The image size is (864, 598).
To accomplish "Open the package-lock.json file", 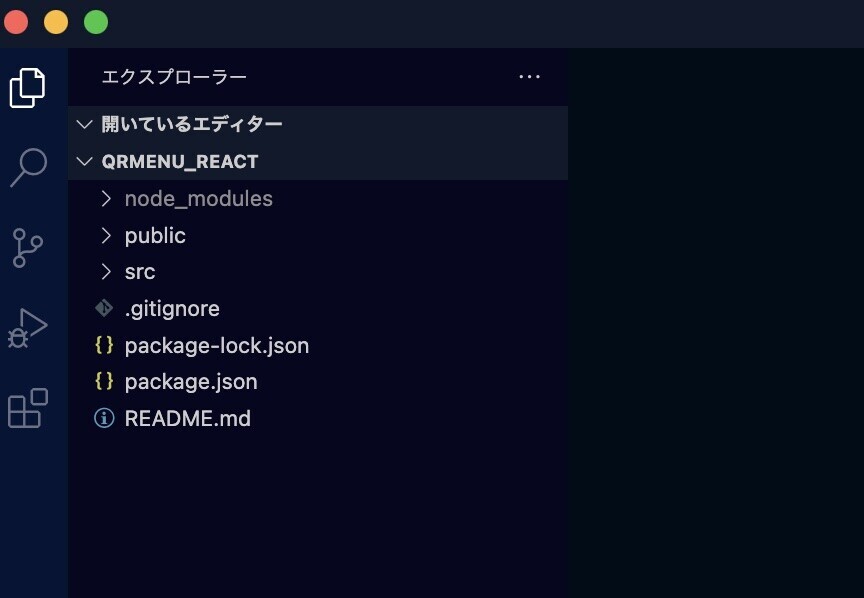I will coord(216,345).
